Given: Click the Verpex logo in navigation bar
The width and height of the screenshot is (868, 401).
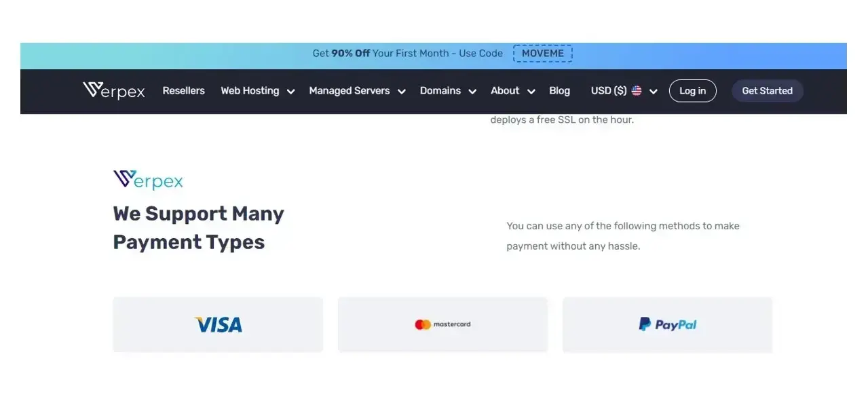Looking at the screenshot, I should pyautogui.click(x=113, y=90).
